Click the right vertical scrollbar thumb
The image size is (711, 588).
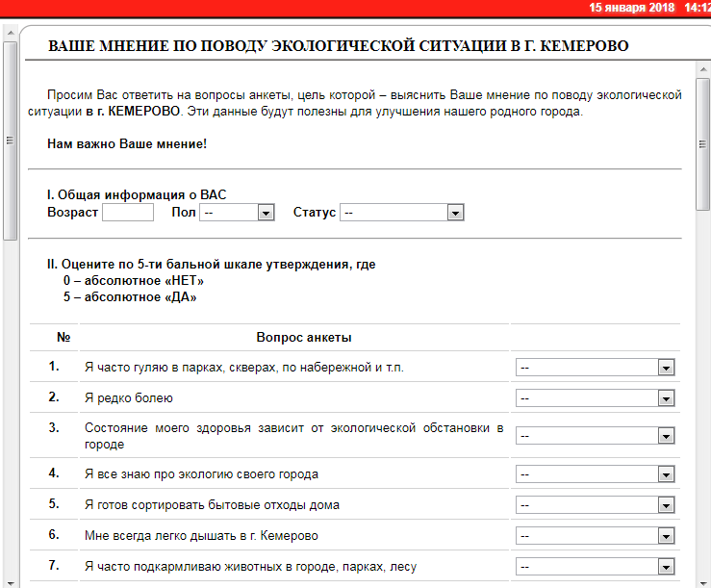[x=702, y=144]
